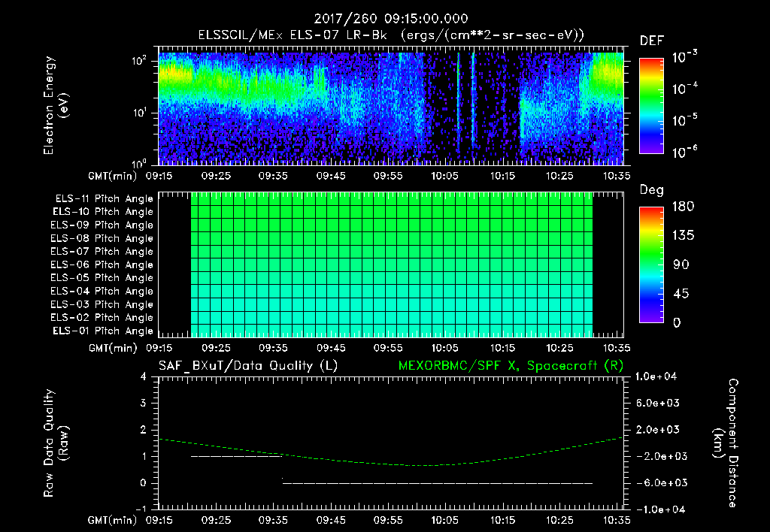Click the 'ELS-10 Pitch Angle' row label
Screen dimensions: 770x532
click(x=103, y=212)
